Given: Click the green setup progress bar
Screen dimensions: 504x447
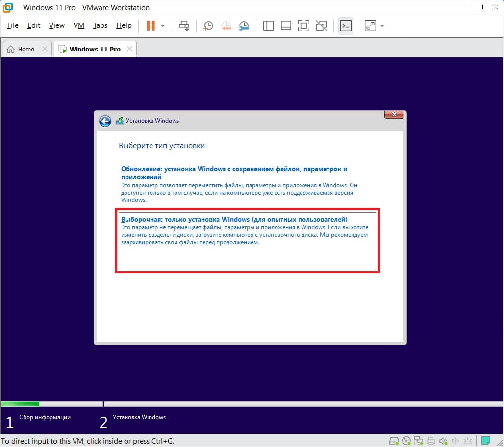Looking at the screenshot, I should coord(20,404).
